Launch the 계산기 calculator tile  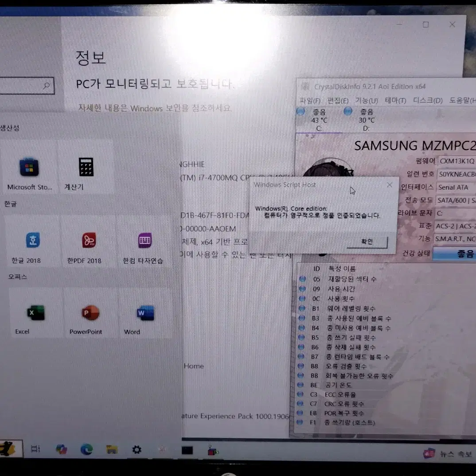click(86, 167)
